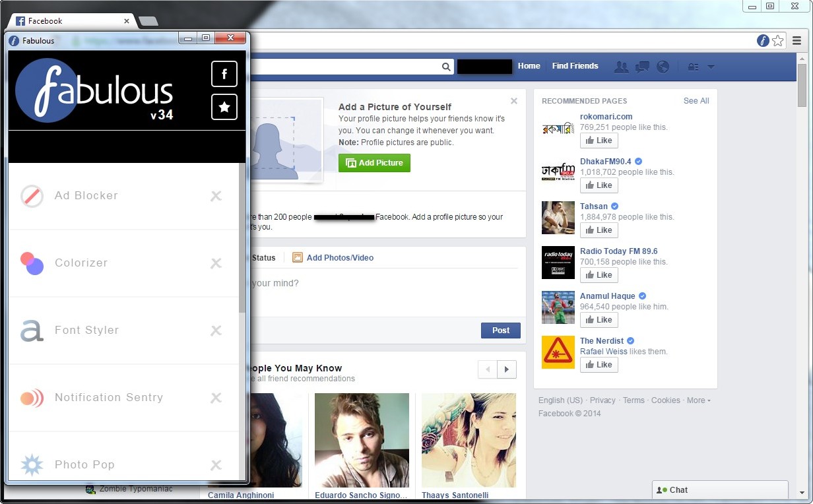This screenshot has width=813, height=504.
Task: Open the Terms footer link
Action: 634,400
